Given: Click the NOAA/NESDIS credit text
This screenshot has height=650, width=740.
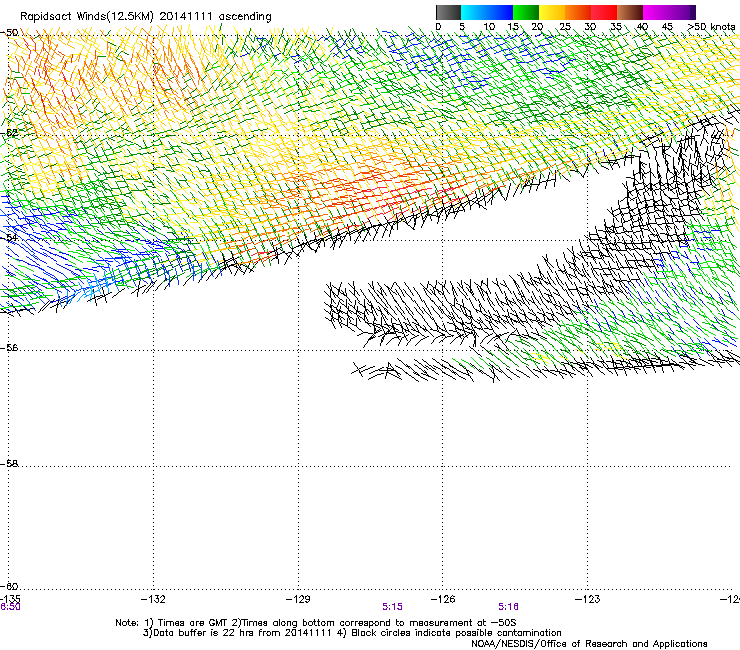Looking at the screenshot, I should (589, 644).
